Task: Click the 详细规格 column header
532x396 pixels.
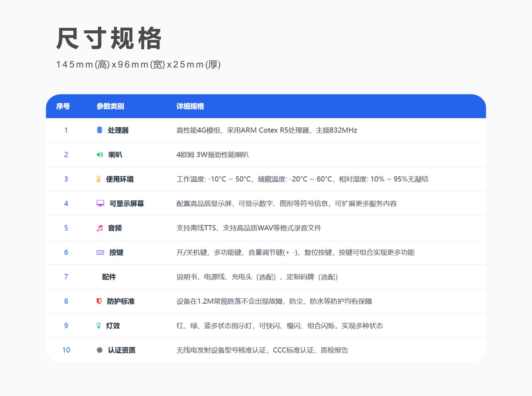Action: pos(190,106)
